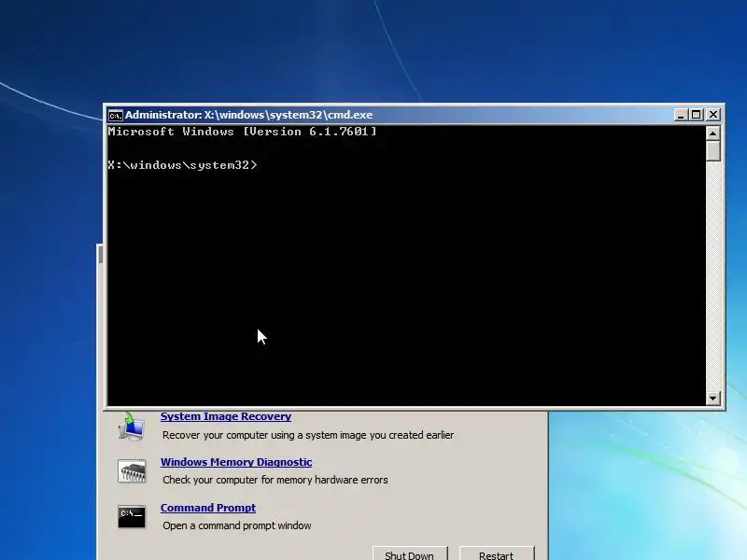Click the Windows Memory Diagnostic chip icon

pos(132,471)
